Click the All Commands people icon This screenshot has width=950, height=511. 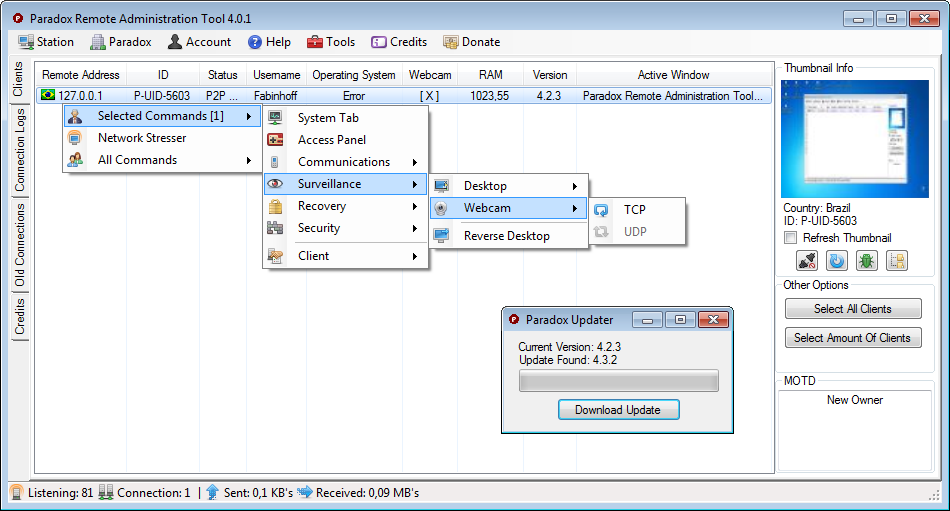point(75,160)
